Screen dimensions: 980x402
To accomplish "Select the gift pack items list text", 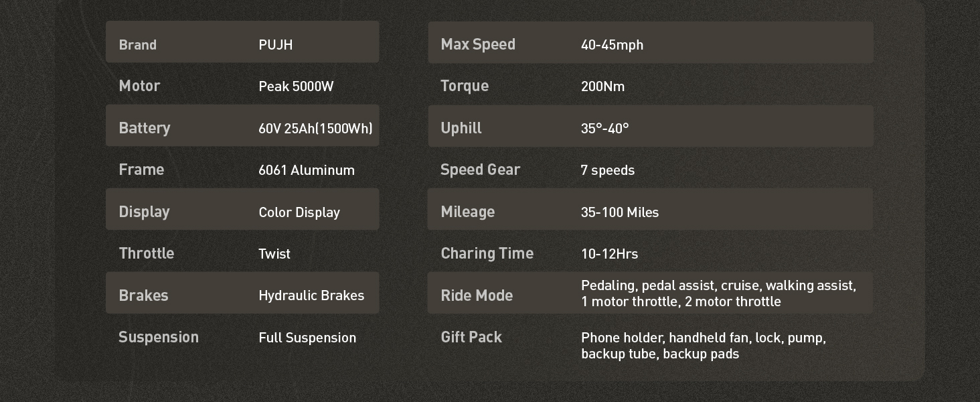I will pyautogui.click(x=703, y=346).
